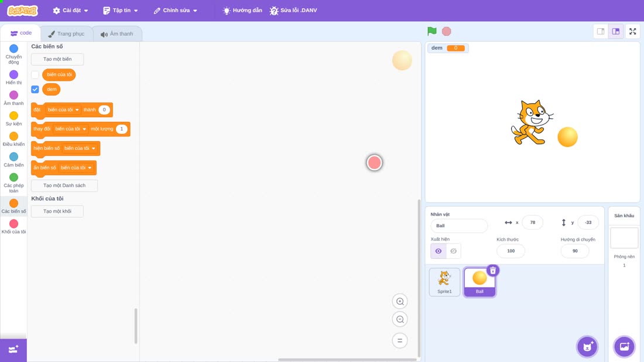Select the Cảm biến block category
The image size is (644, 362).
(13, 159)
